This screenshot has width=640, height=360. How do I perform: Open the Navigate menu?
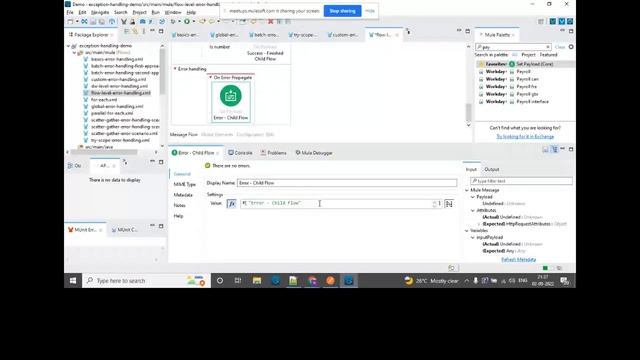point(100,12)
